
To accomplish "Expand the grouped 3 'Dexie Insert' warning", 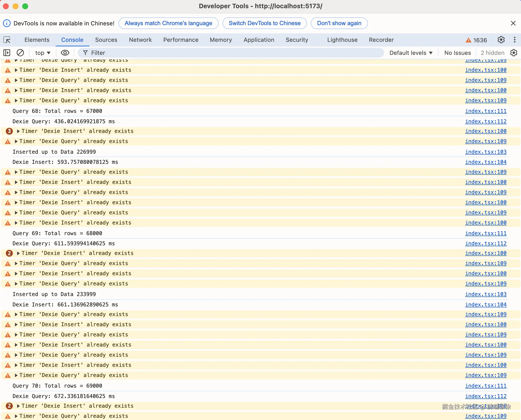I will pos(18,131).
